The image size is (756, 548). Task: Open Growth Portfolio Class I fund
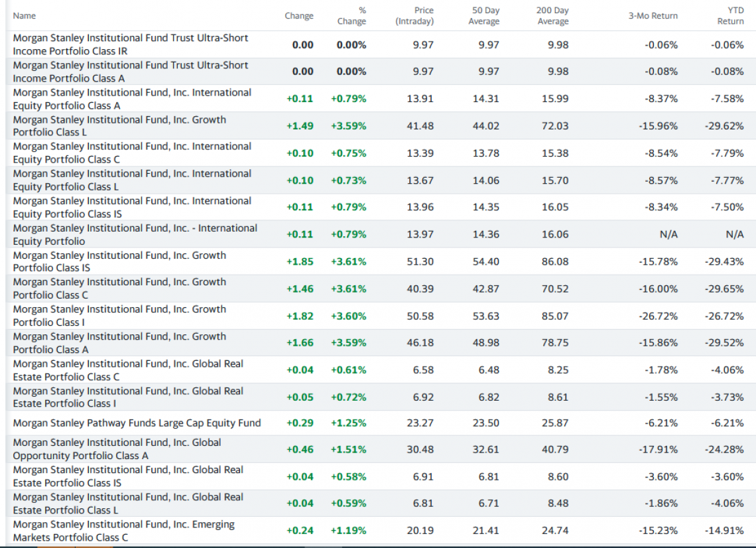pos(119,316)
